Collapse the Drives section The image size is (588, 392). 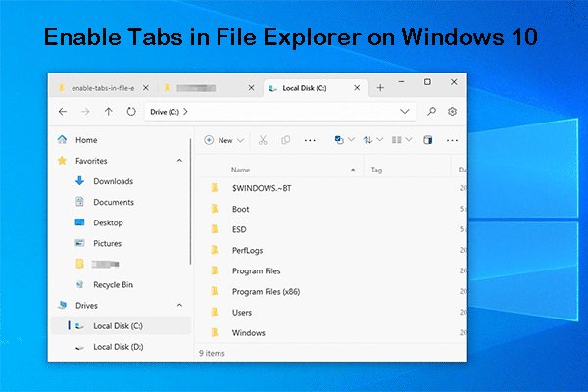pyautogui.click(x=179, y=306)
